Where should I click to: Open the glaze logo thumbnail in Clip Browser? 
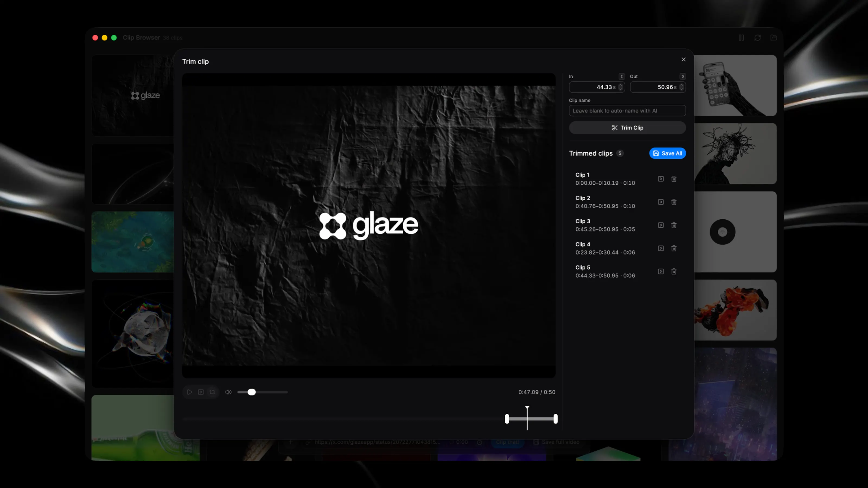(x=132, y=95)
